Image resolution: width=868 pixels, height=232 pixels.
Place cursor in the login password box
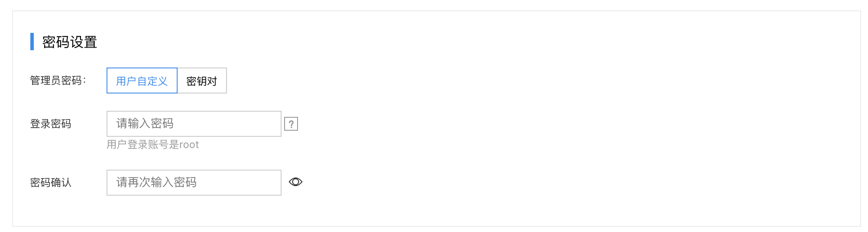pos(194,124)
